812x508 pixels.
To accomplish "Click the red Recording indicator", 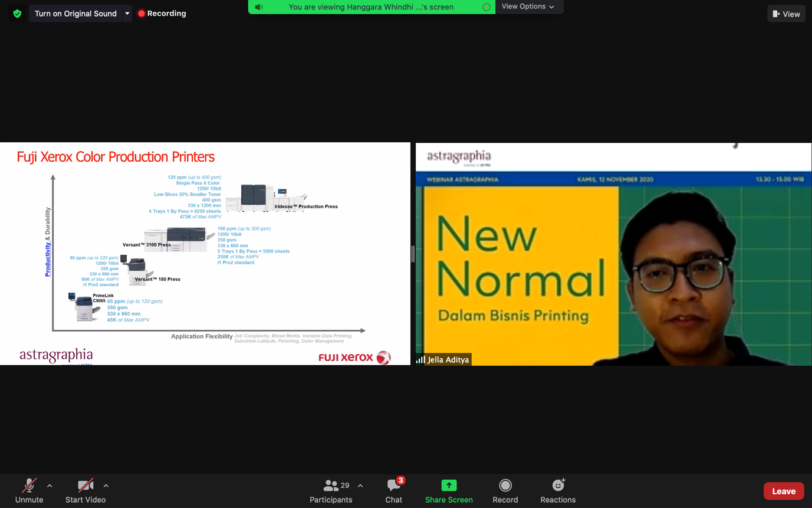I will [162, 13].
